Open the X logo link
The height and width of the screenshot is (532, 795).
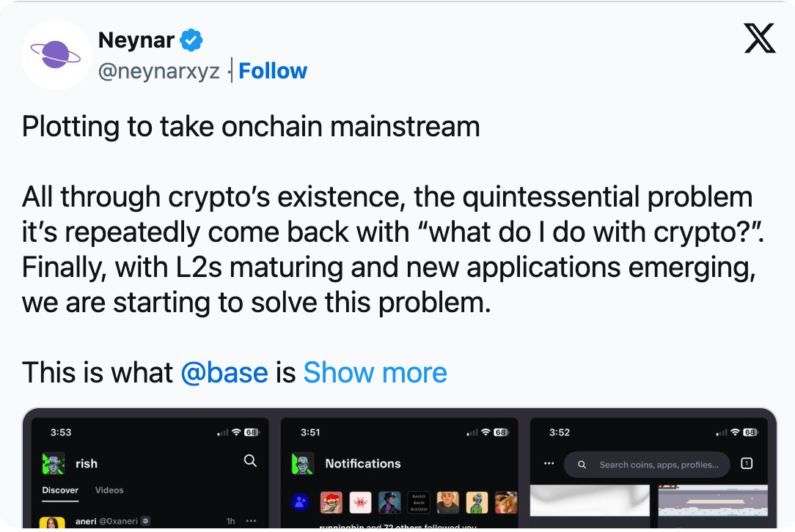coord(760,38)
